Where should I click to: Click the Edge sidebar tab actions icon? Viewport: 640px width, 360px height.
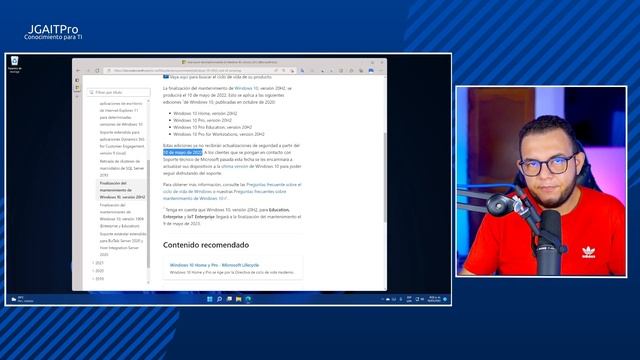(77, 80)
